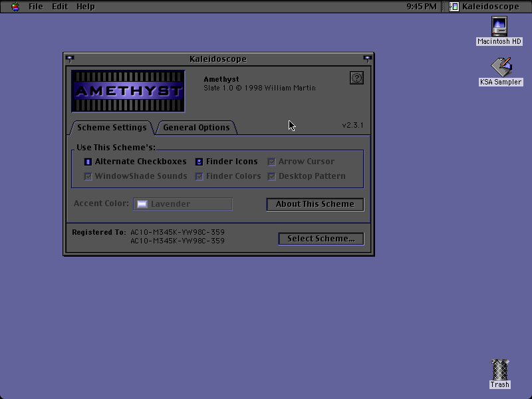
Task: Click the Lavender color swatch
Action: (142, 204)
